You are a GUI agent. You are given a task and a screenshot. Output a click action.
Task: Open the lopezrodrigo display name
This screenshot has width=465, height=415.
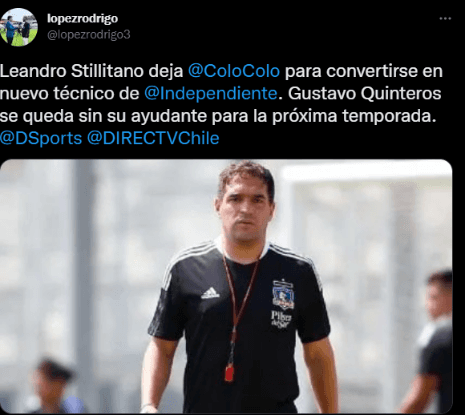pos(82,18)
